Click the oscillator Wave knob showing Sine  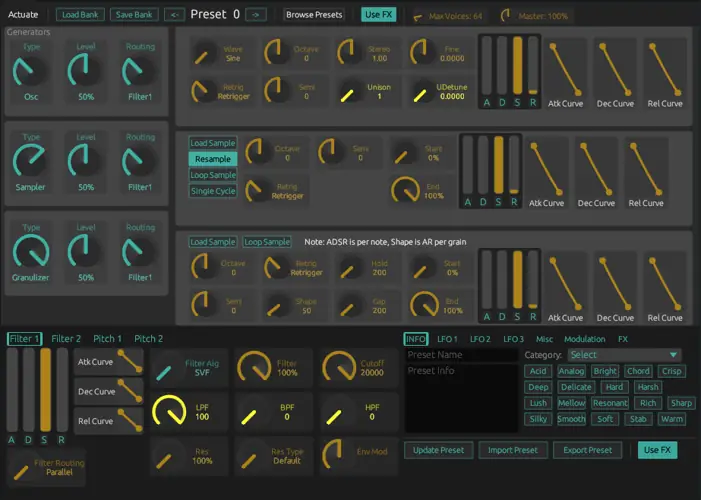click(x=207, y=52)
